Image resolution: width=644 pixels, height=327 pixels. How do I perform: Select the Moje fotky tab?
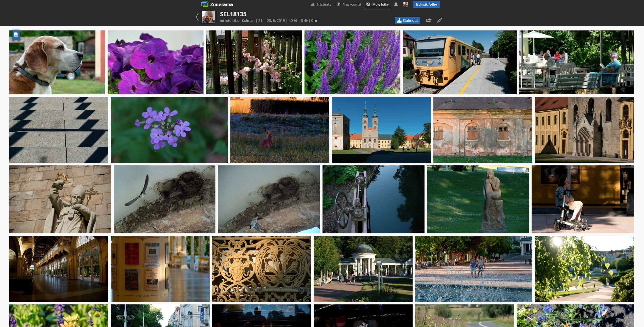point(378,4)
